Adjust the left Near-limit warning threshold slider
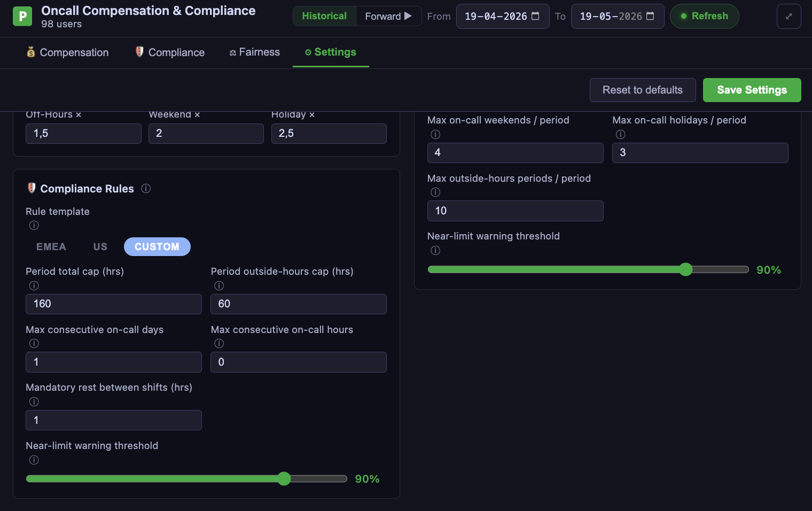The width and height of the screenshot is (812, 511). click(x=186, y=478)
